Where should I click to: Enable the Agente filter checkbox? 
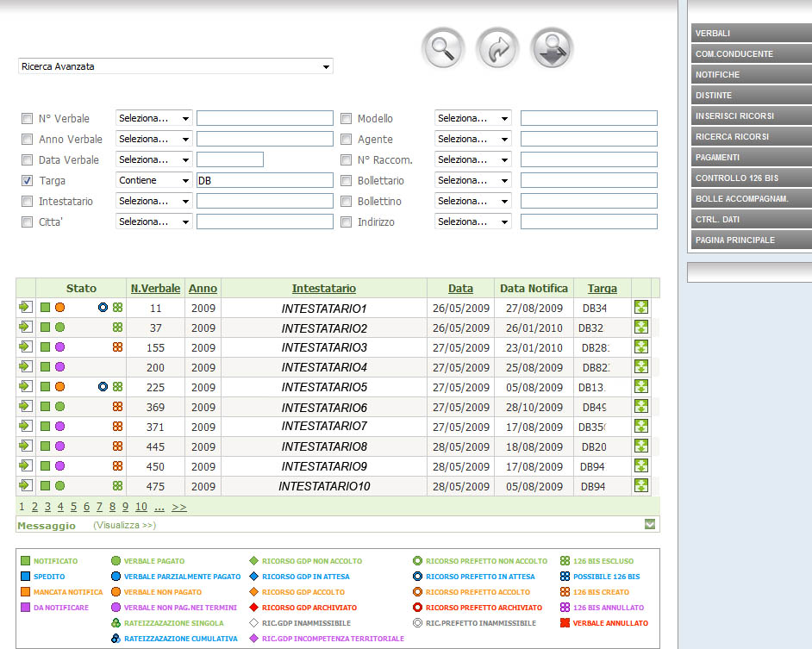(346, 140)
